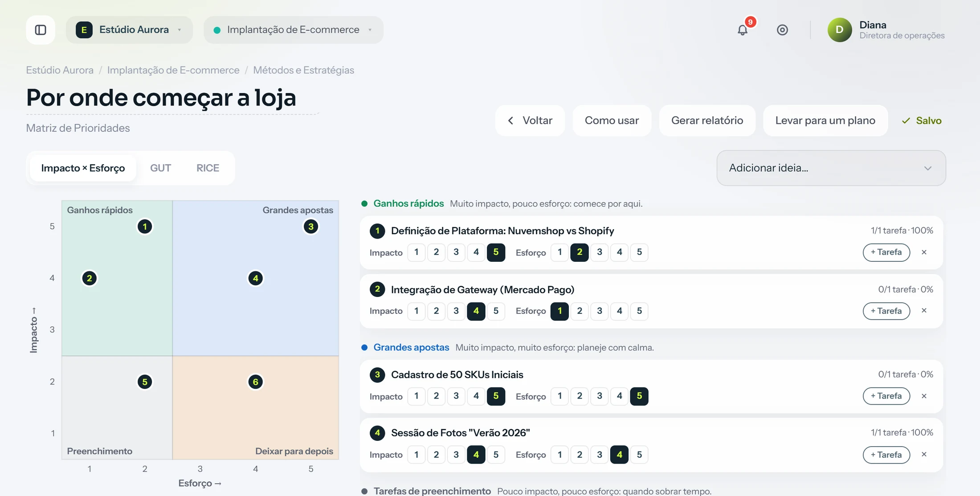Set Impacto to 2 for Sessão de Fotos

(x=436, y=455)
